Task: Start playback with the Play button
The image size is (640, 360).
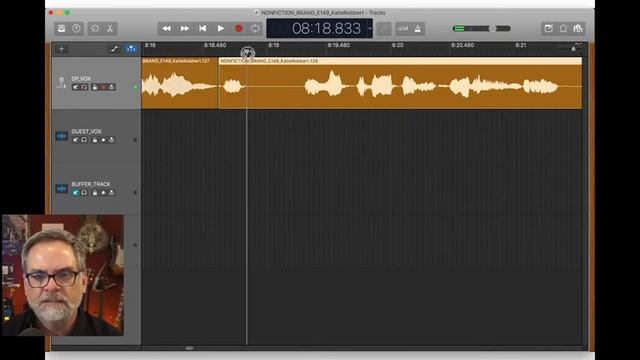Action: point(220,28)
